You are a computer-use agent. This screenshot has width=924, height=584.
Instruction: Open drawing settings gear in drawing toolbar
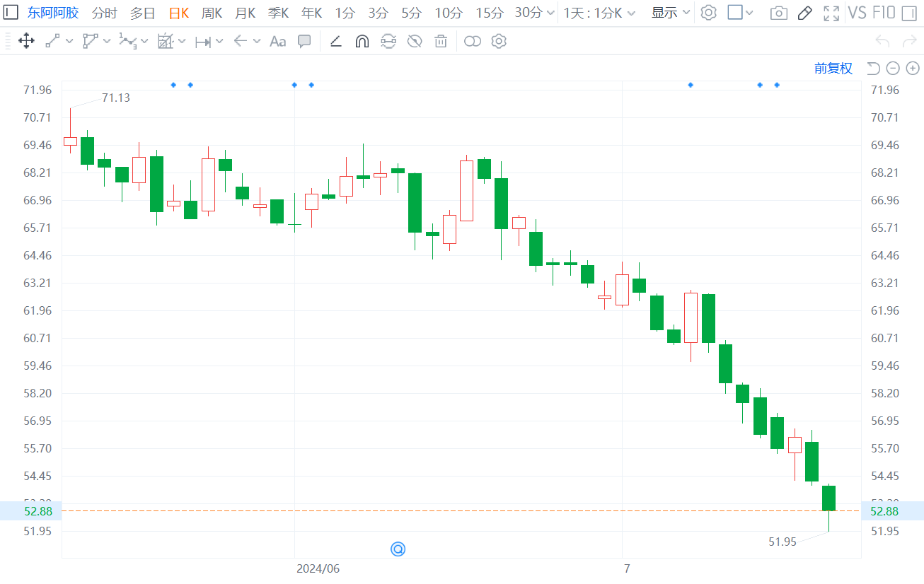point(499,41)
